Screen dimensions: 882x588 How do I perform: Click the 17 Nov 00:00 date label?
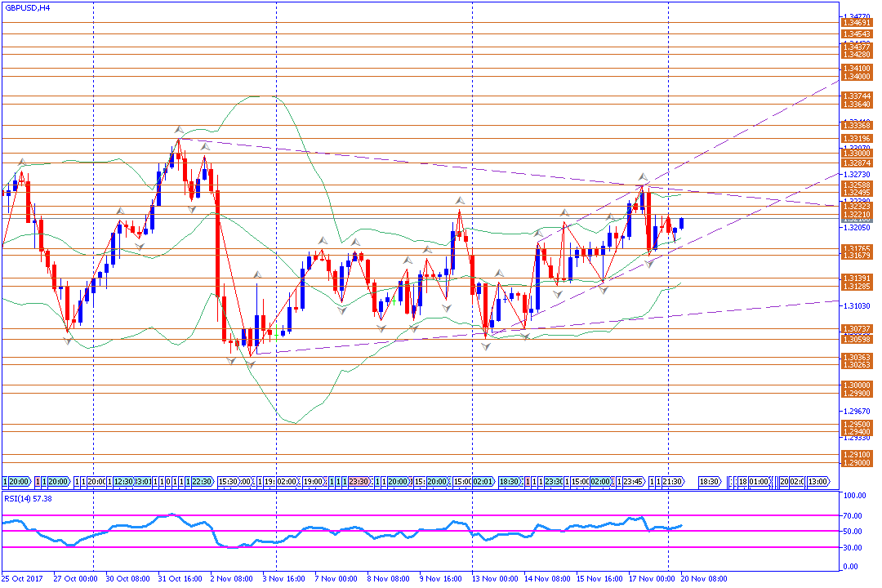click(x=652, y=578)
